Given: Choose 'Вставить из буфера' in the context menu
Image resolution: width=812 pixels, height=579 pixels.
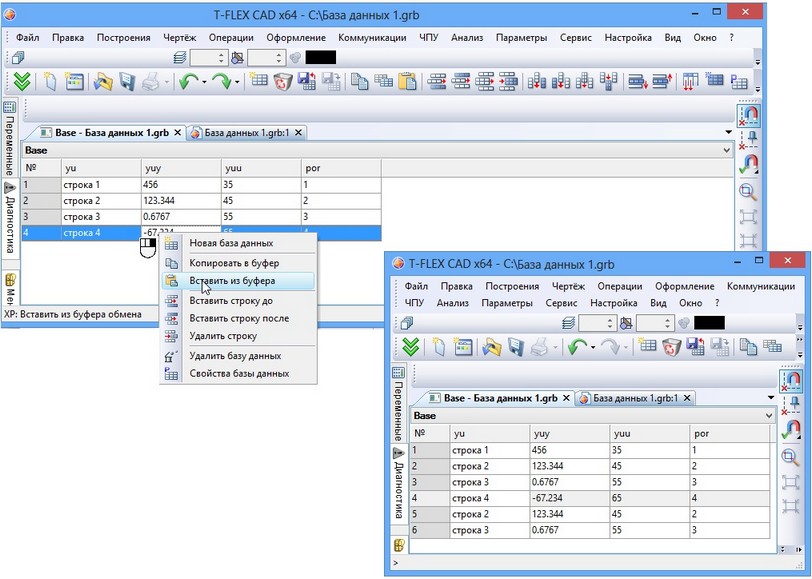Looking at the screenshot, I should click(238, 281).
